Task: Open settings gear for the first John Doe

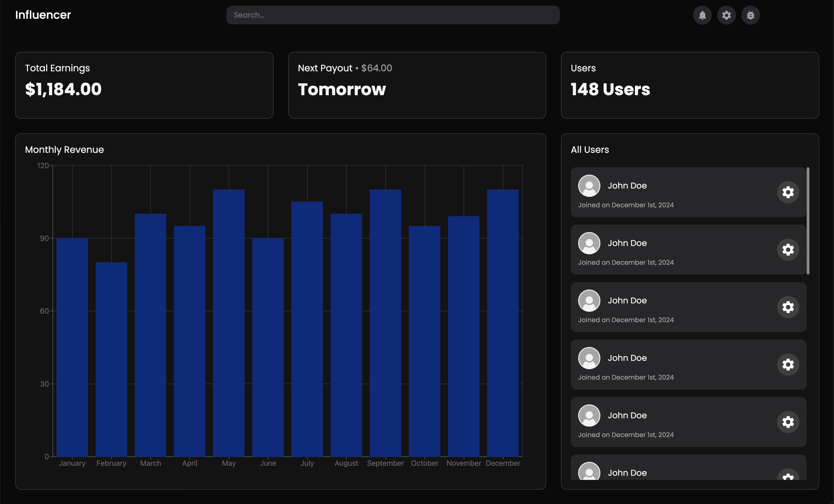Action: coord(788,192)
